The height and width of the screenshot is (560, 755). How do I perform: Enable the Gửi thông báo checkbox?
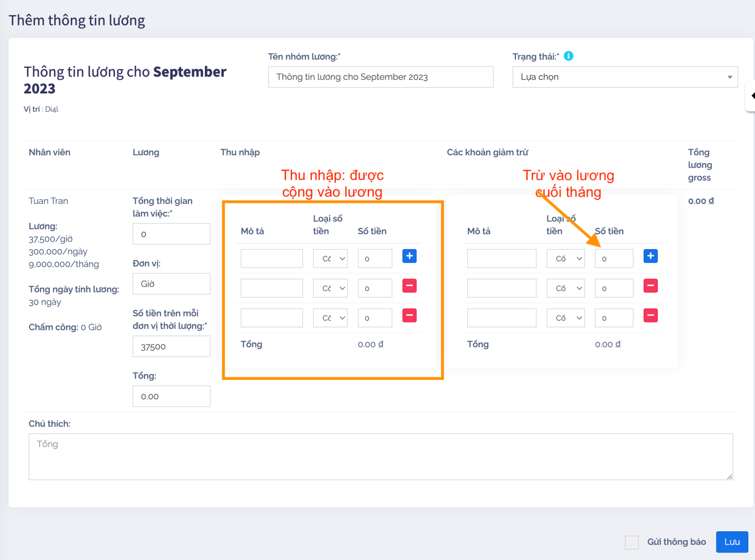631,542
